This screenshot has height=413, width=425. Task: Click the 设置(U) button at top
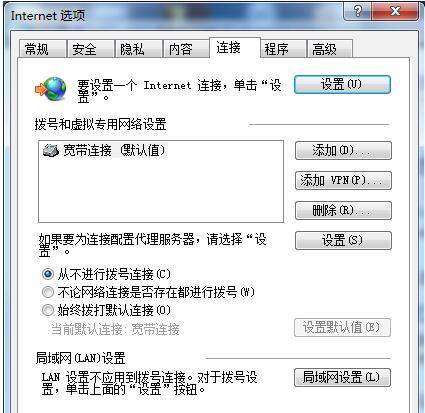point(342,84)
